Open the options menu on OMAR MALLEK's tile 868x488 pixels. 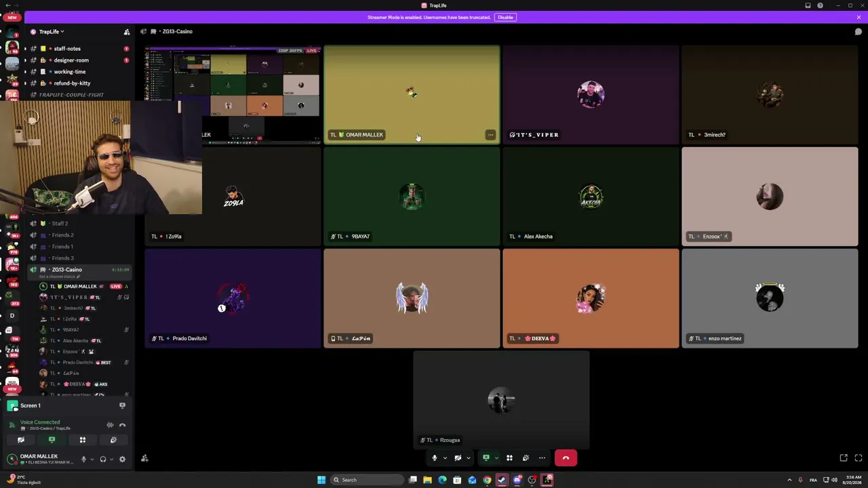(490, 135)
